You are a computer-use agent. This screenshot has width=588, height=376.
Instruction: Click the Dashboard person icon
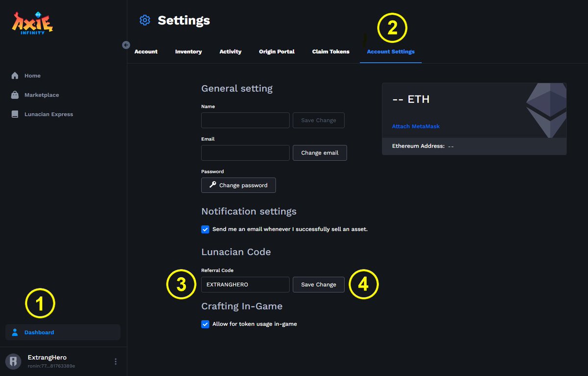click(x=15, y=332)
